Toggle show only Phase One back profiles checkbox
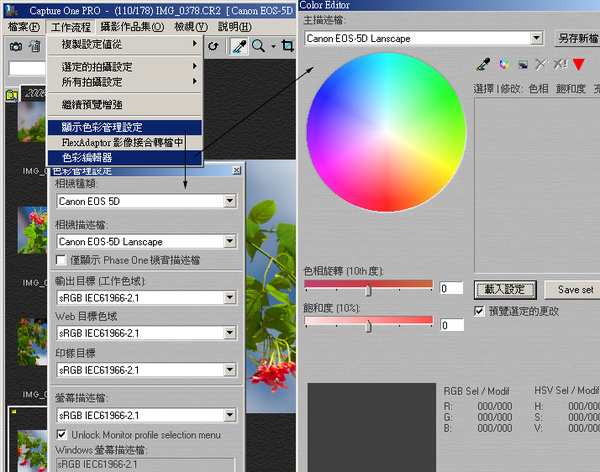 pyautogui.click(x=61, y=260)
